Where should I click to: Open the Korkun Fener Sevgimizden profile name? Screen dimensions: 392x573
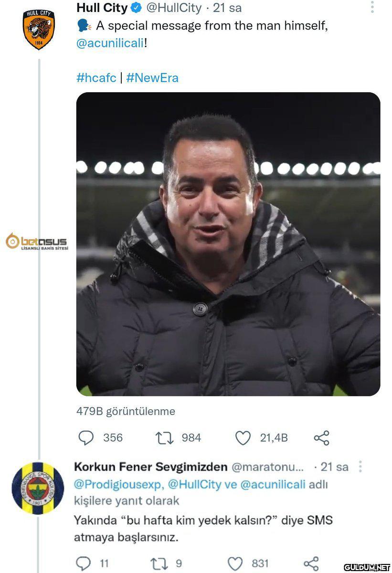tap(151, 467)
